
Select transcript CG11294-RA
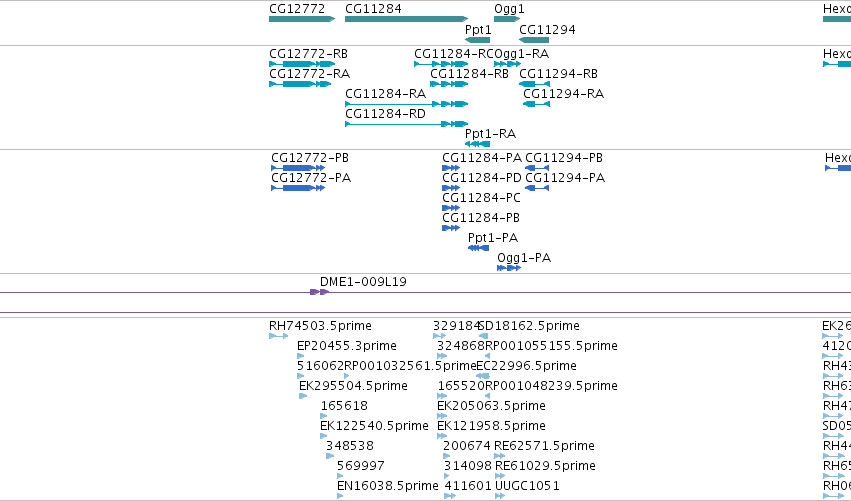(537, 104)
